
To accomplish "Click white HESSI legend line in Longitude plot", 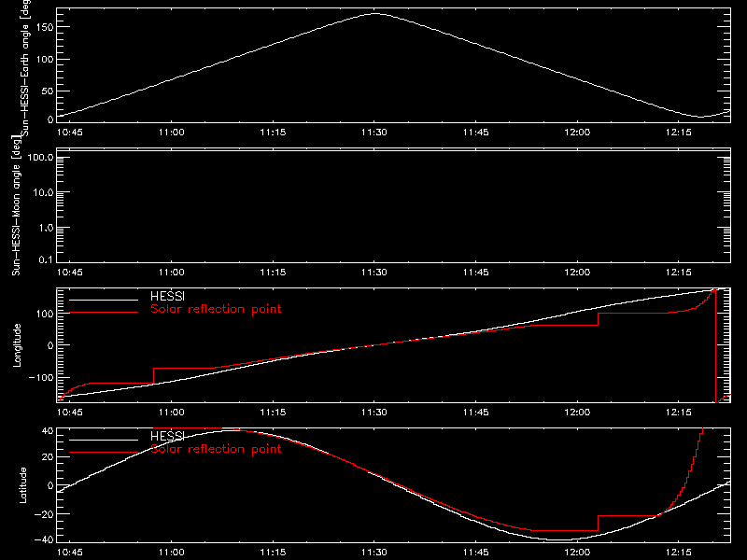I will pyautogui.click(x=104, y=300).
